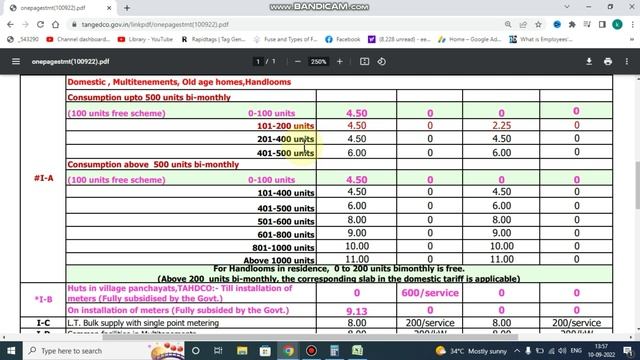Open the PDF viewer sidebar menu
This screenshot has height=360, width=640.
(16, 62)
